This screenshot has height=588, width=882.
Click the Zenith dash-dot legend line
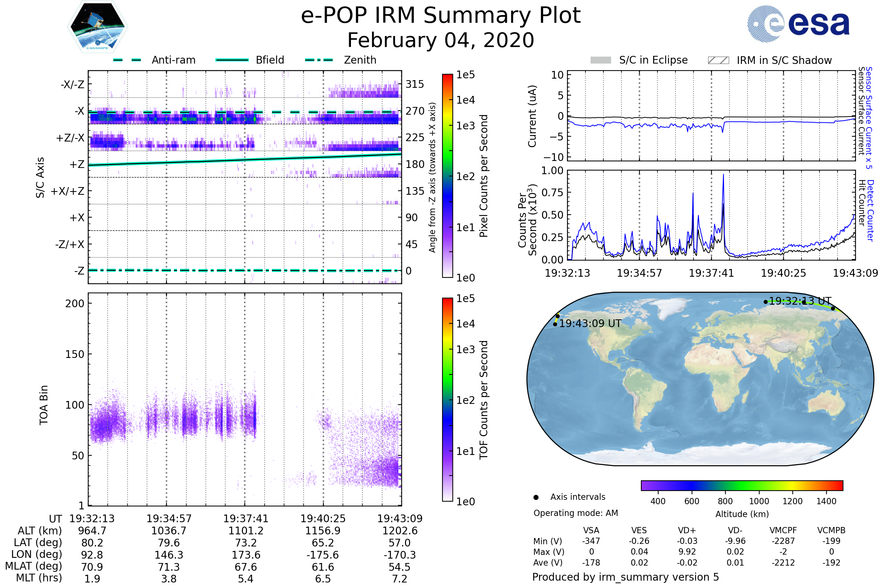[x=319, y=60]
